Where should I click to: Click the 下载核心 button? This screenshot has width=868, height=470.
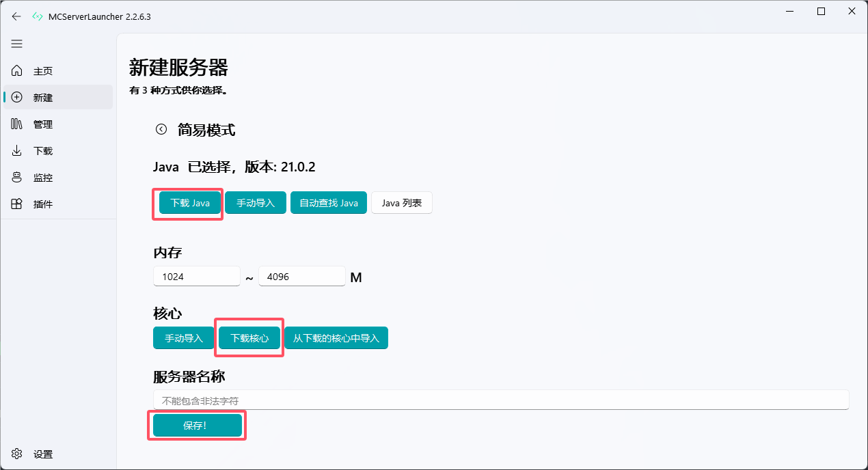tap(249, 338)
